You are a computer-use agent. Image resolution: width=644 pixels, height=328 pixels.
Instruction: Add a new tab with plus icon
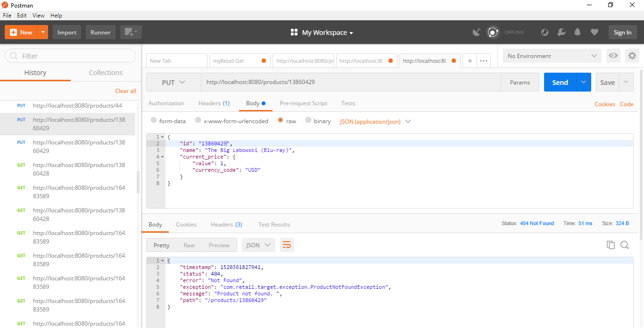pos(470,61)
